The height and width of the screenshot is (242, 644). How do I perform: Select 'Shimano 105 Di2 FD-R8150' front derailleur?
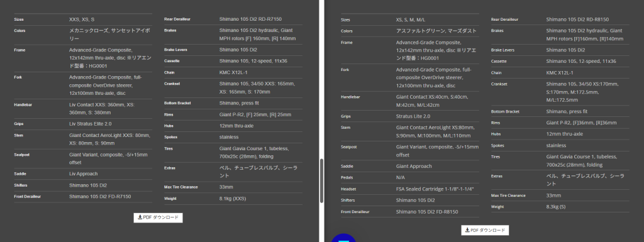coord(427,212)
